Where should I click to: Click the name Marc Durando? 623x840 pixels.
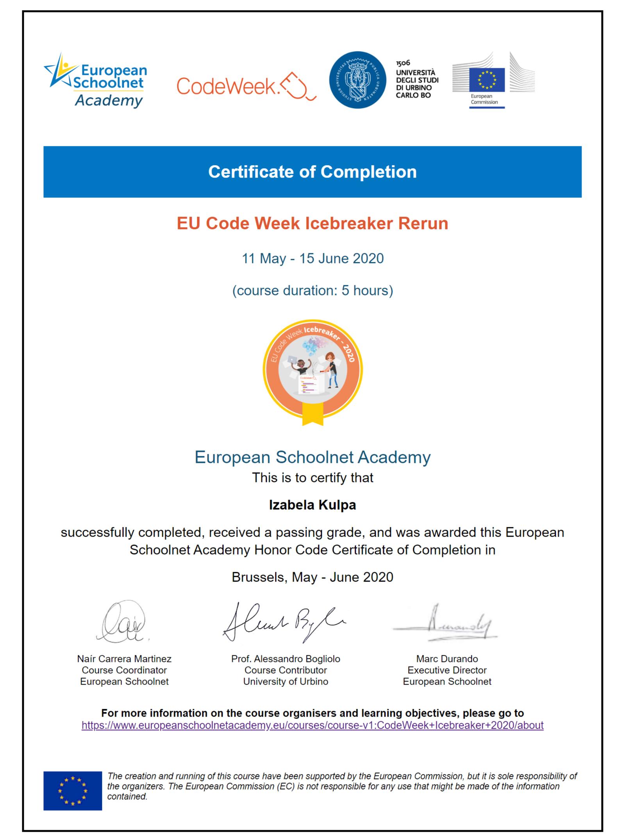coord(447,659)
